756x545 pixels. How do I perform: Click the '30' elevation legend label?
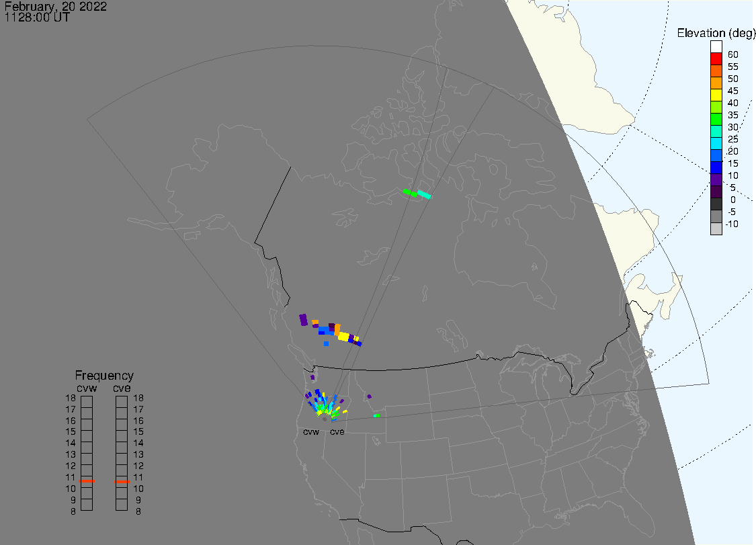coord(733,127)
